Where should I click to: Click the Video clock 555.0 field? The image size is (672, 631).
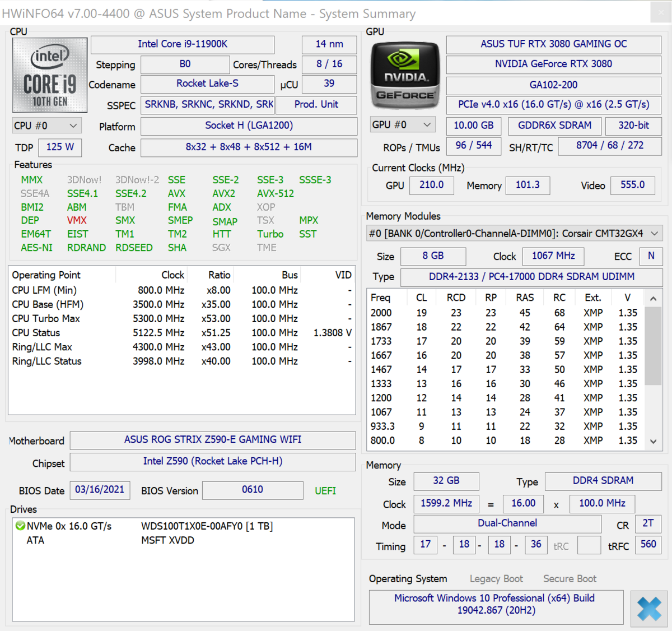(633, 185)
